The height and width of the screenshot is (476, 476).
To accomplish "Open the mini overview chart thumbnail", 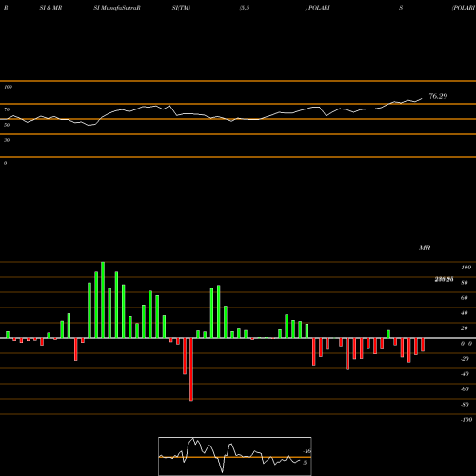I will click(x=235, y=456).
